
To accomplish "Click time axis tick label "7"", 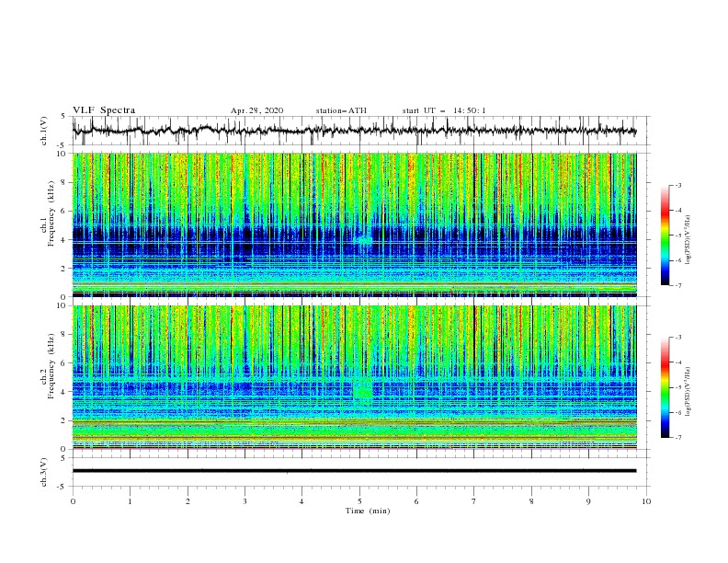I will (474, 501).
